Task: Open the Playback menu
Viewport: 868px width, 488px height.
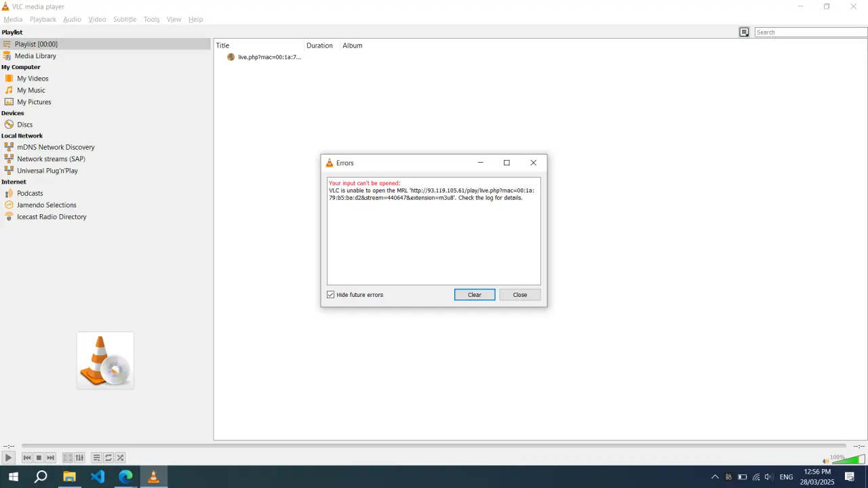Action: (x=43, y=19)
